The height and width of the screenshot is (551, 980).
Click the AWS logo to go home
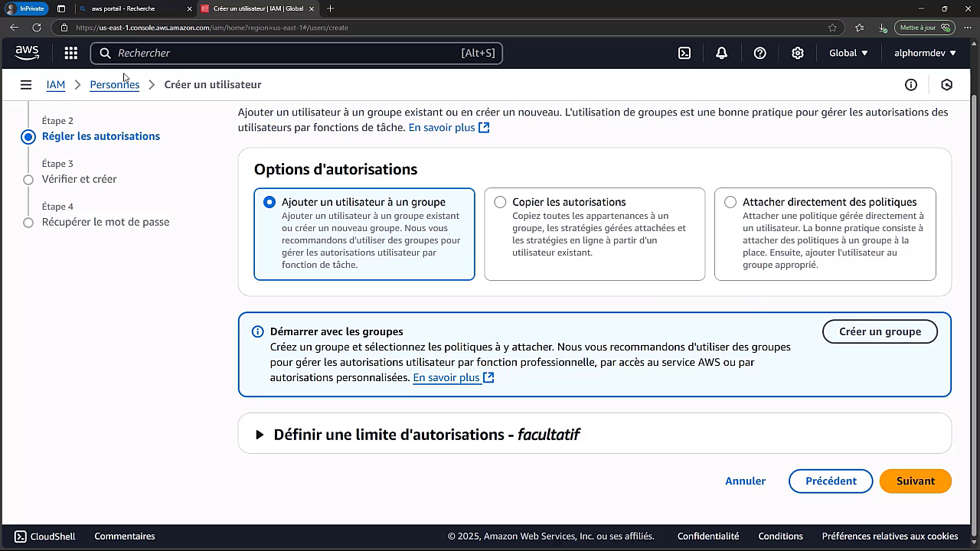[27, 53]
